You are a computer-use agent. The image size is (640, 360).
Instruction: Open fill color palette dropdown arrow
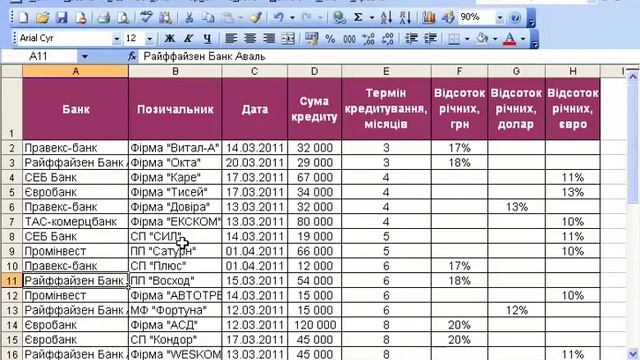[495, 39]
